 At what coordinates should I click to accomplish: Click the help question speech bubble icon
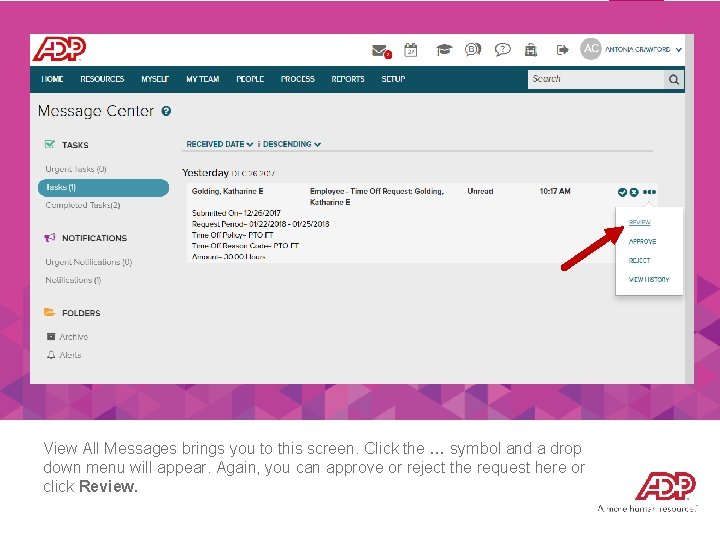pos(502,49)
